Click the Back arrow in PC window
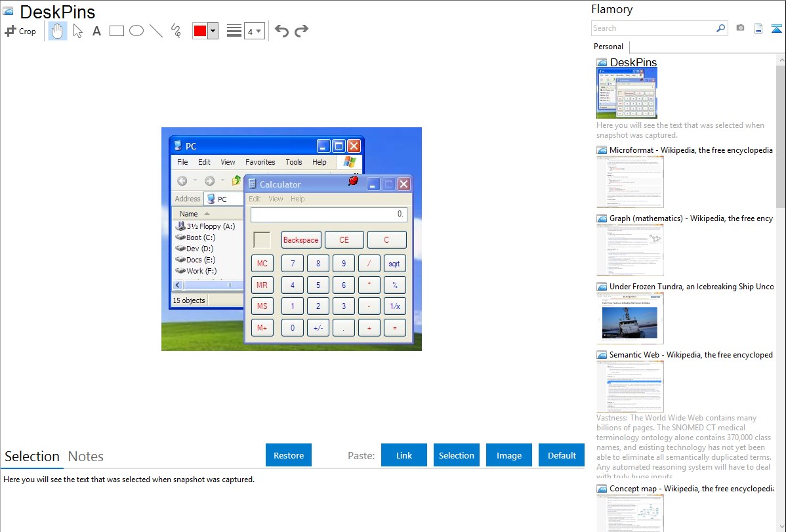 [182, 180]
